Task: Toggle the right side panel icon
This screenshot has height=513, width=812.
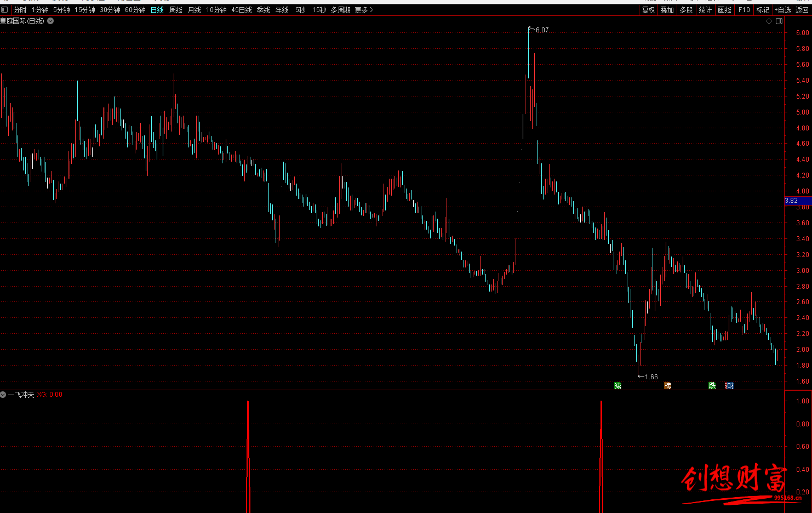Action: pyautogui.click(x=779, y=21)
